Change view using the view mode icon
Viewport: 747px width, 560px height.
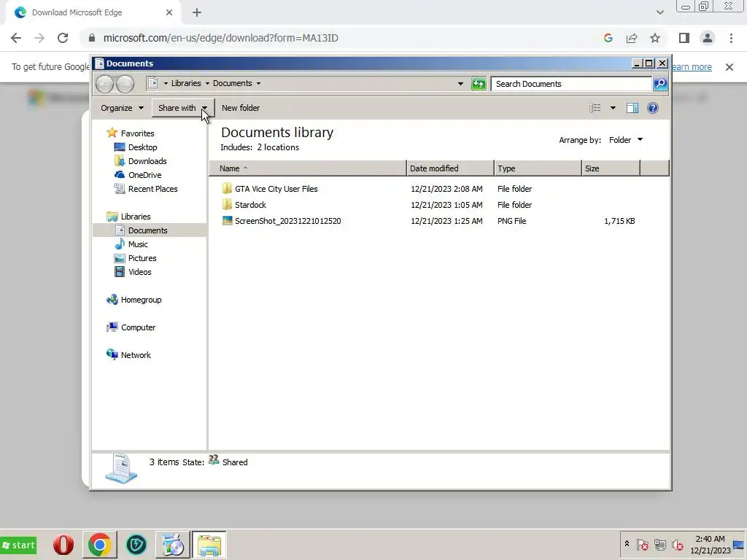point(595,108)
